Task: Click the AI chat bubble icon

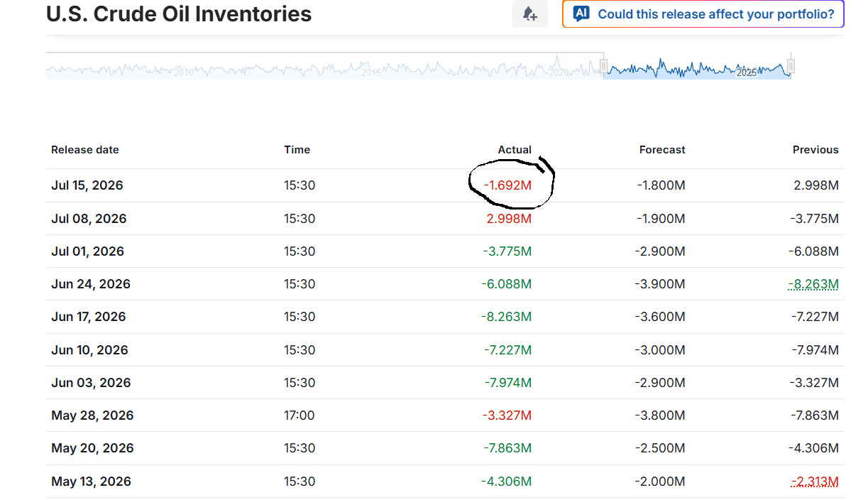Action: pyautogui.click(x=581, y=13)
